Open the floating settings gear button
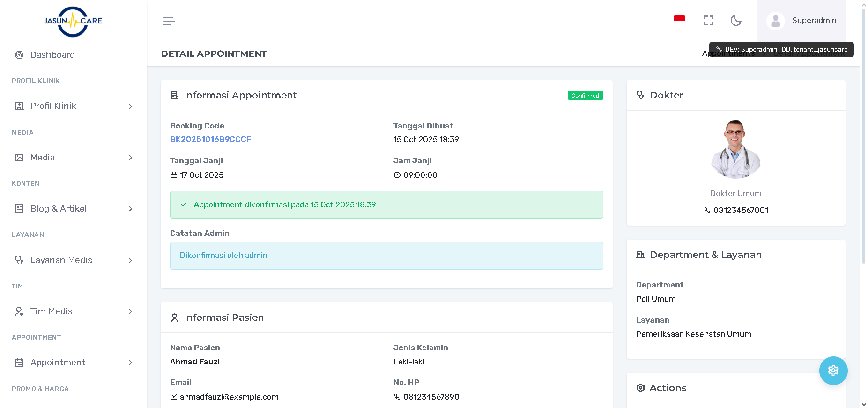The image size is (868, 408). (833, 370)
